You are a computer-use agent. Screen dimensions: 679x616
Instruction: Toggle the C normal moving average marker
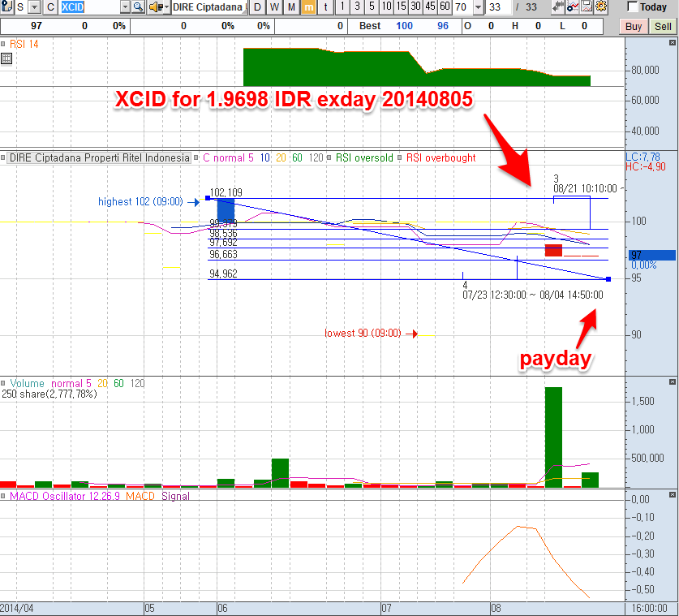(196, 157)
